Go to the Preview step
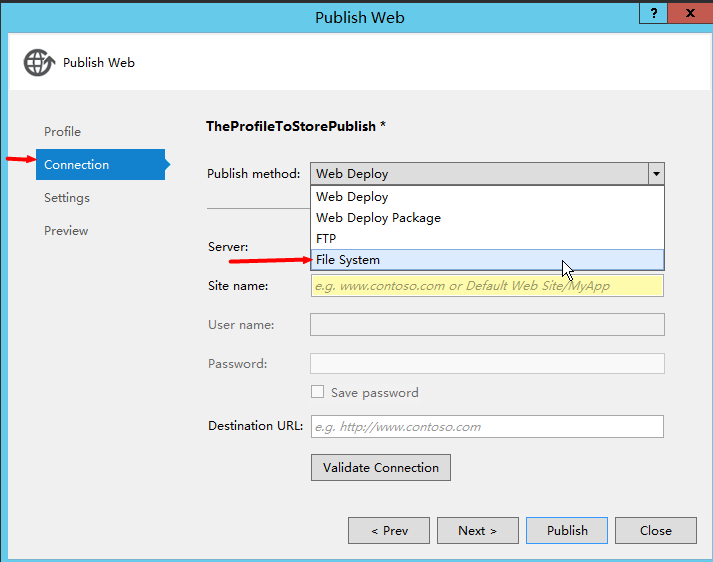713x562 pixels. point(66,231)
